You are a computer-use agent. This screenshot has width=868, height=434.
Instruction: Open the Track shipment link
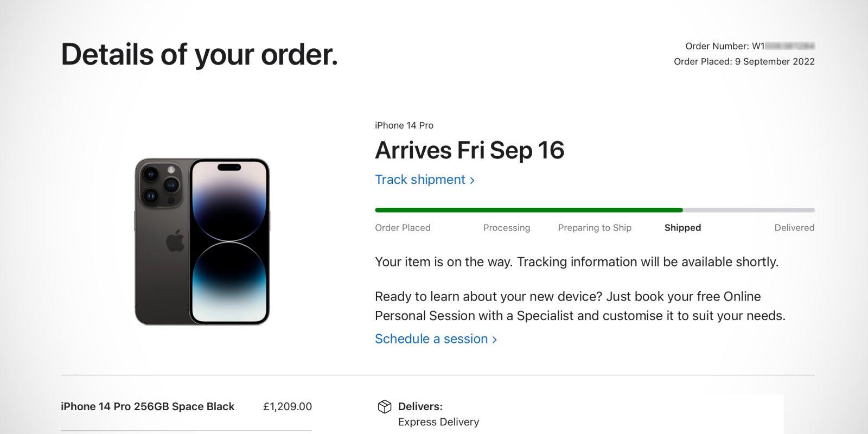coord(419,180)
